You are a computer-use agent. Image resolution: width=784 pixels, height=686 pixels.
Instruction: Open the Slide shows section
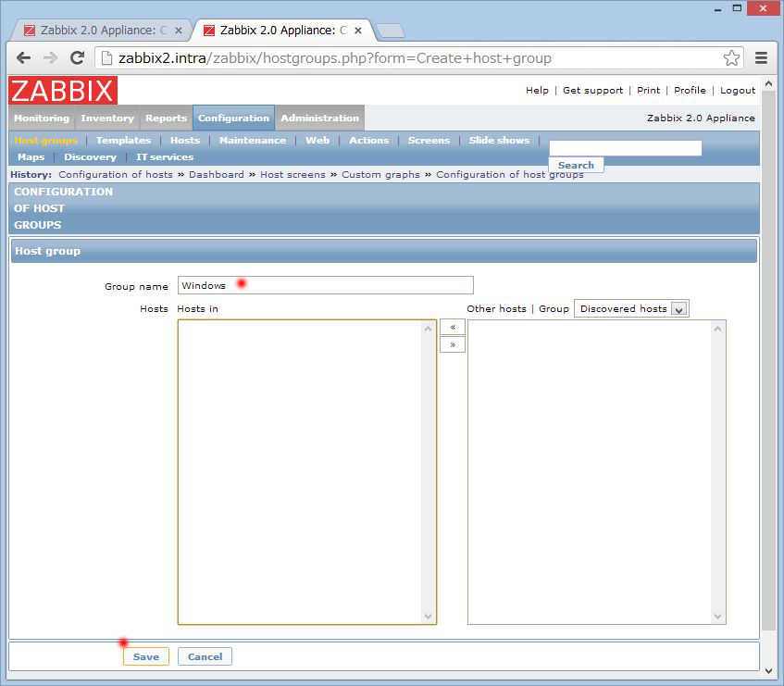(499, 141)
